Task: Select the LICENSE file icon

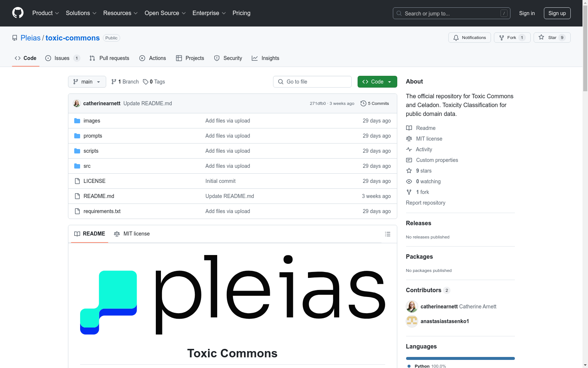Action: pos(77,181)
